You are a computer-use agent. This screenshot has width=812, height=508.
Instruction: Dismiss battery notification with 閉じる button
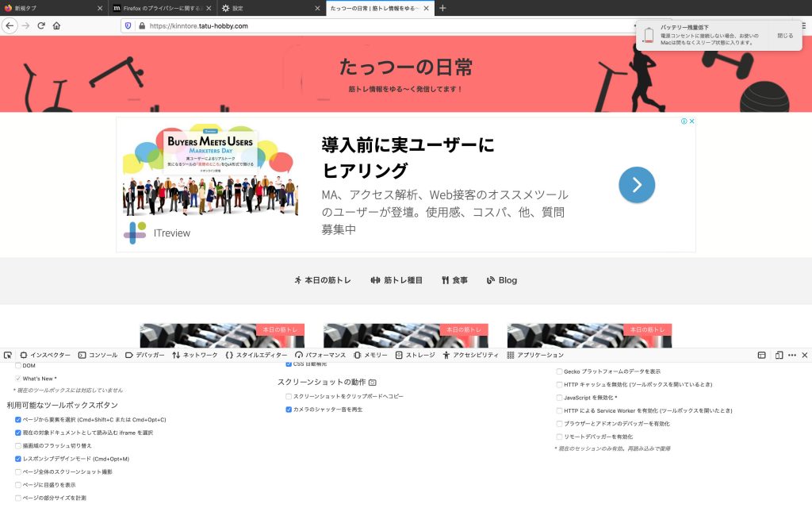coord(784,36)
